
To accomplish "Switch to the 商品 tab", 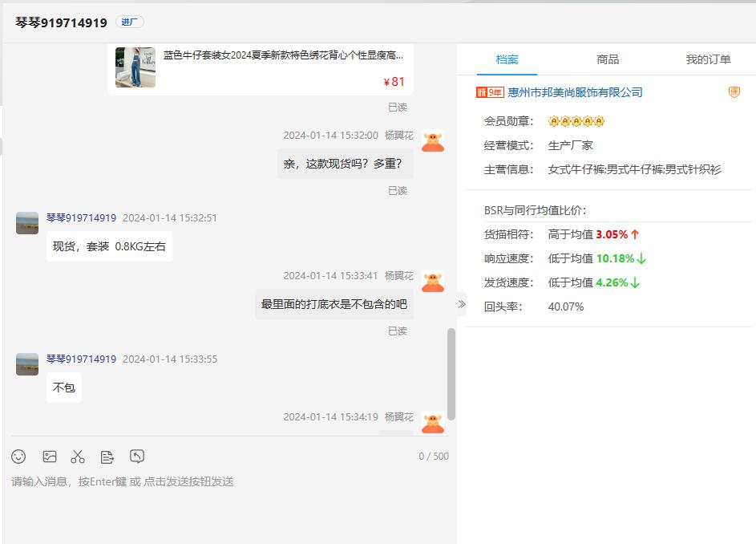I will coord(608,59).
